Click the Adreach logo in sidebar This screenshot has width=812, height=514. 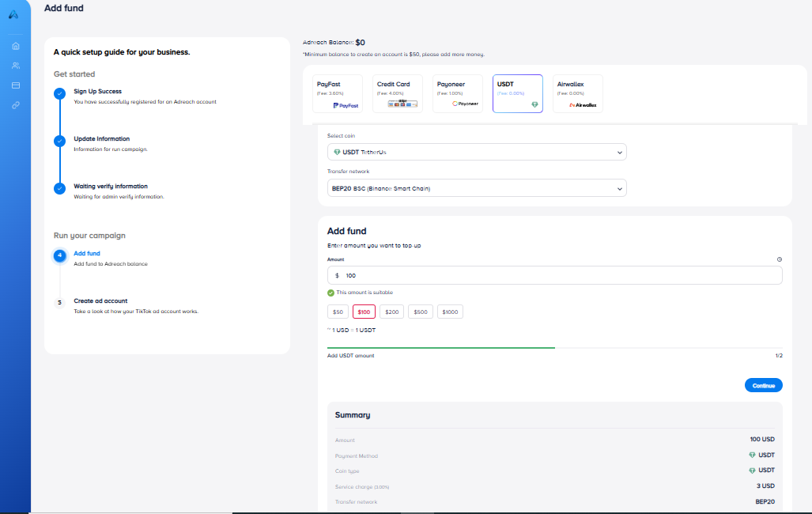14,14
